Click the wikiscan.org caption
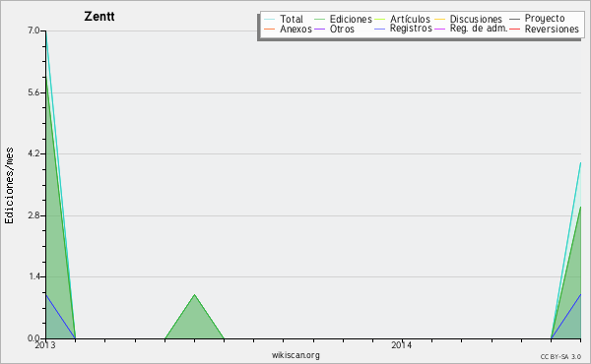The height and width of the screenshot is (364, 591). click(295, 355)
